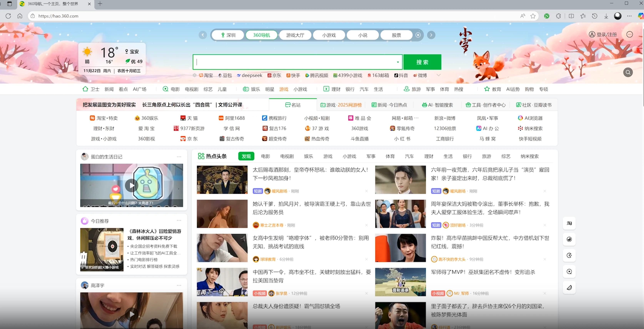644x329 pixels.
Task: Click the floating gray search magnifier icon
Action: 628,73
